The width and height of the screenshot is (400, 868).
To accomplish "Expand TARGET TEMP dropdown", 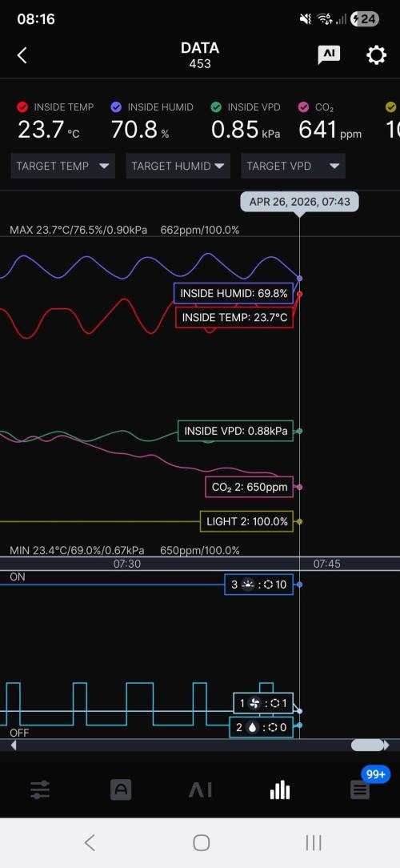I will [62, 166].
